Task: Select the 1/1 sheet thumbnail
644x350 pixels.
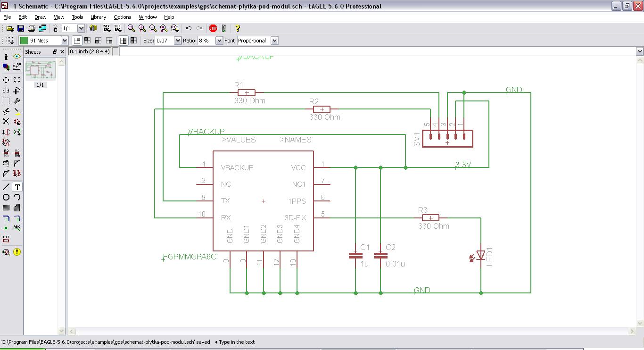Action: pyautogui.click(x=40, y=71)
